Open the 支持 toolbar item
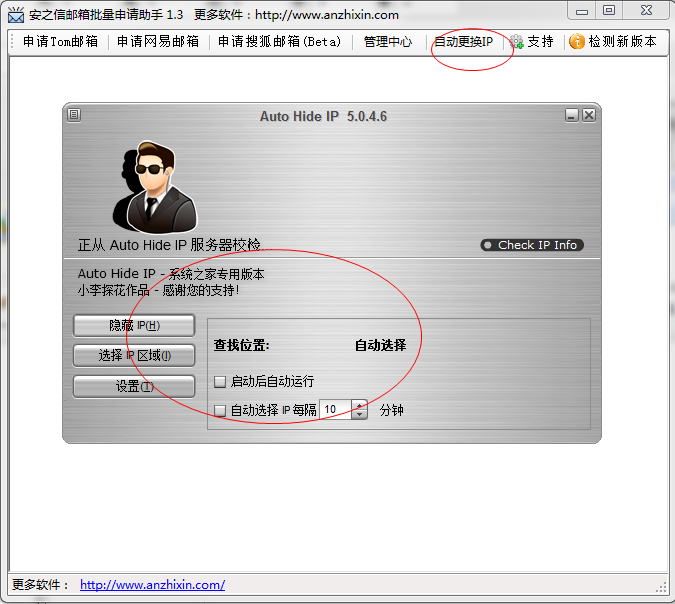 (x=531, y=41)
